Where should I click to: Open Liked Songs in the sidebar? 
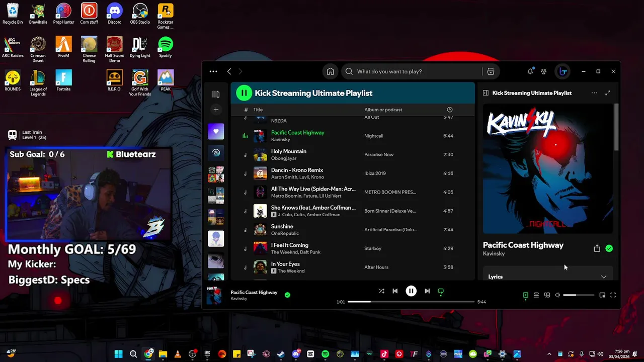[x=216, y=131]
